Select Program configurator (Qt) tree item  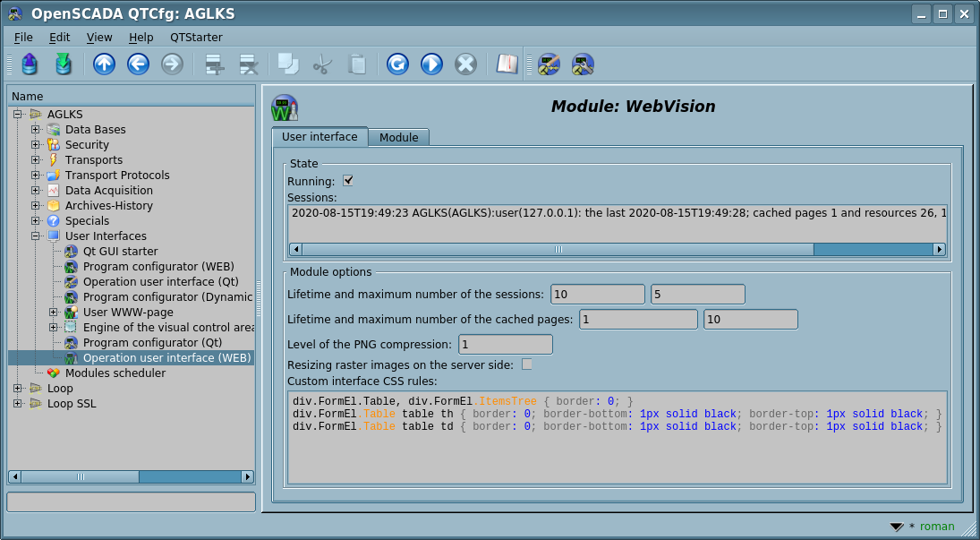click(x=152, y=342)
